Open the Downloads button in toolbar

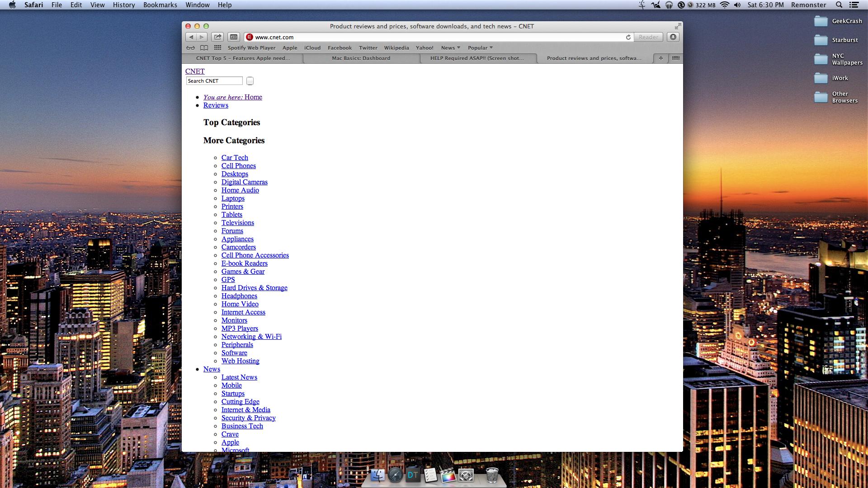coord(673,37)
